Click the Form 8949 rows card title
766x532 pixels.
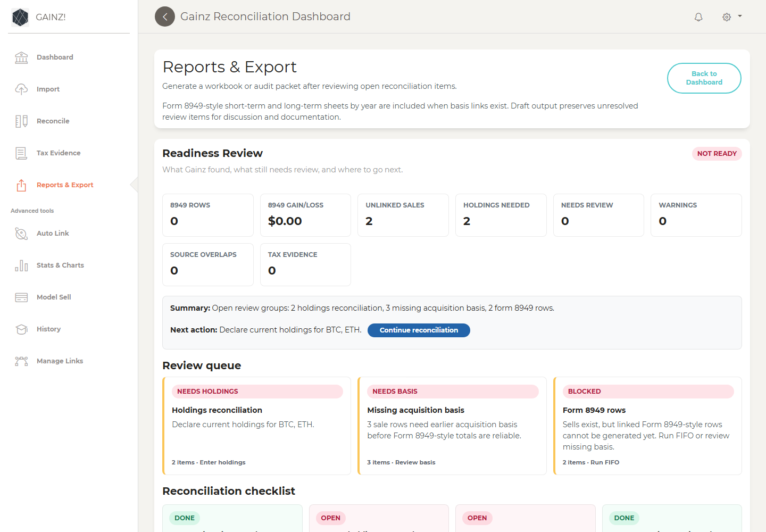594,410
